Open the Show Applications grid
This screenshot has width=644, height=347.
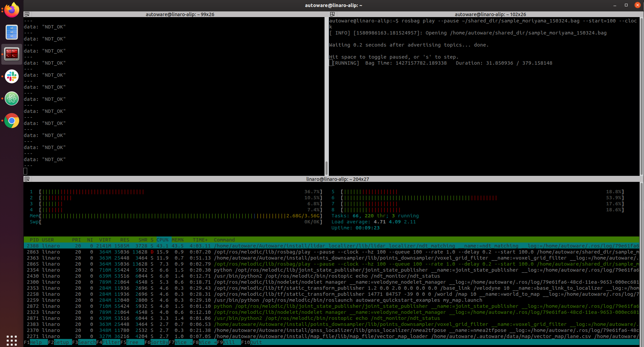click(x=12, y=340)
